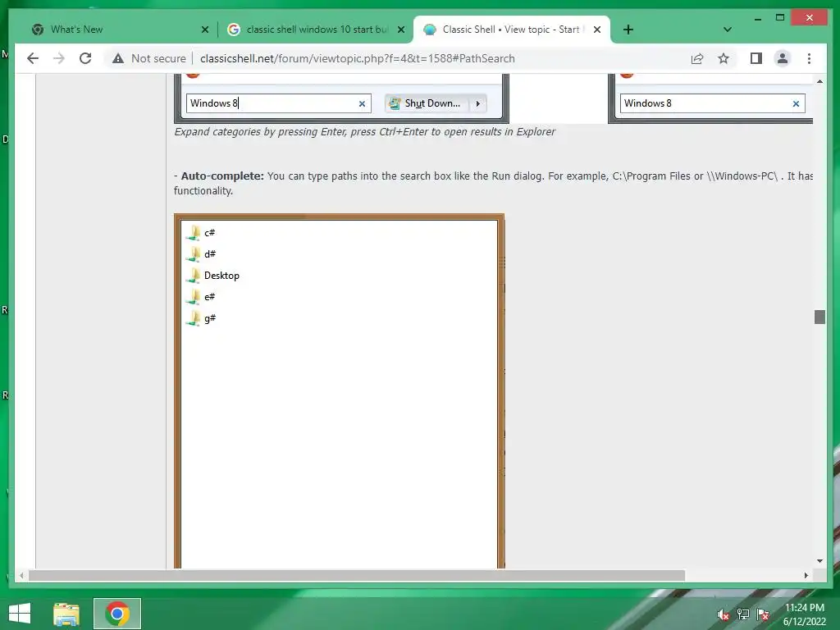
Task: Click the Desktop folder icon
Action: point(193,276)
